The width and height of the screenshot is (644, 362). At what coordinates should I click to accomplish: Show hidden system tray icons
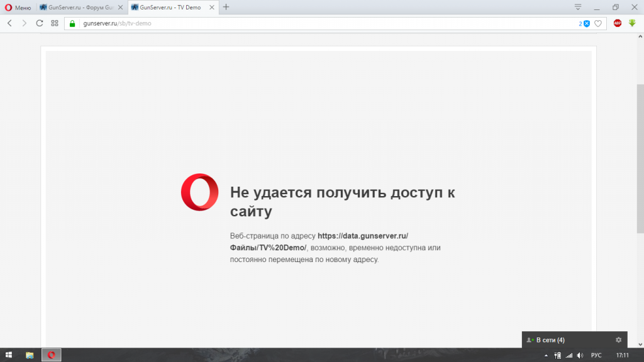click(x=546, y=355)
